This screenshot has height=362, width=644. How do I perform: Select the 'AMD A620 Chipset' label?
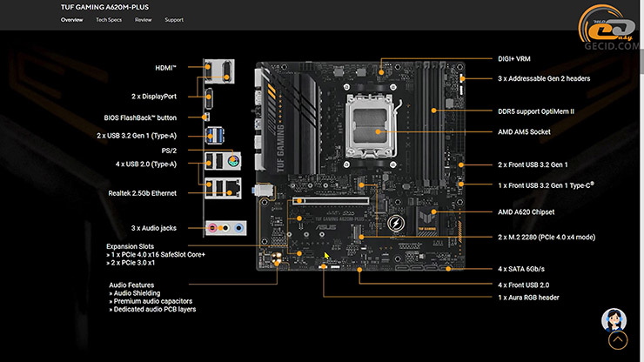pyautogui.click(x=527, y=212)
